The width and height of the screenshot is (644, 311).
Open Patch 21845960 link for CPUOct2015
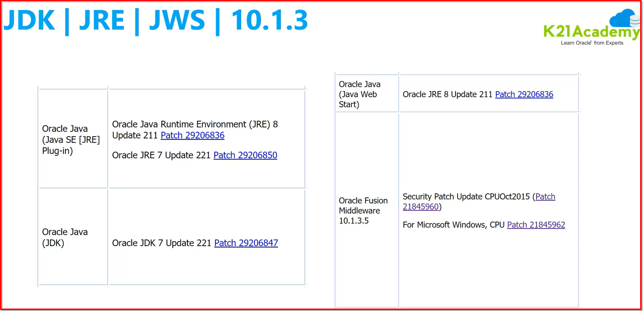[x=479, y=202]
